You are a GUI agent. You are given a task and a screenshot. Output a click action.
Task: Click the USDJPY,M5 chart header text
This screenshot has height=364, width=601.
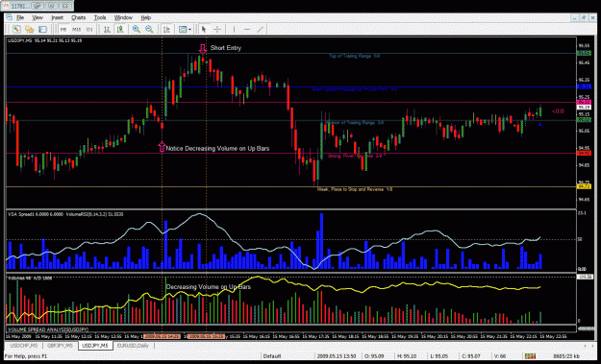(x=45, y=40)
